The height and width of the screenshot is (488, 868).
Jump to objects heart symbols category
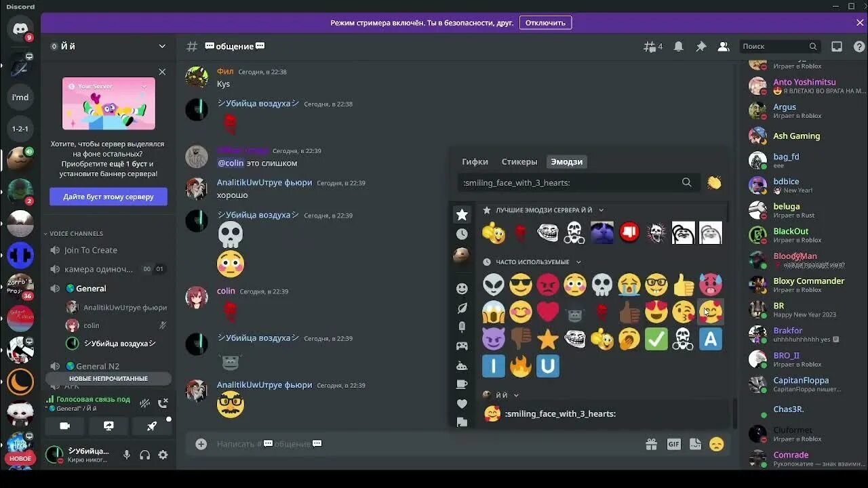click(462, 403)
